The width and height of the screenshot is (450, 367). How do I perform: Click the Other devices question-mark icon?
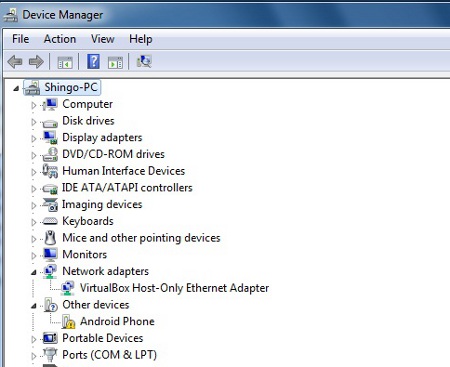(x=50, y=305)
